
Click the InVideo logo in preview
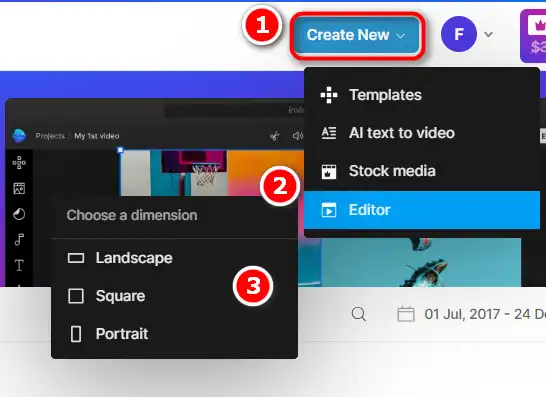coord(19,135)
